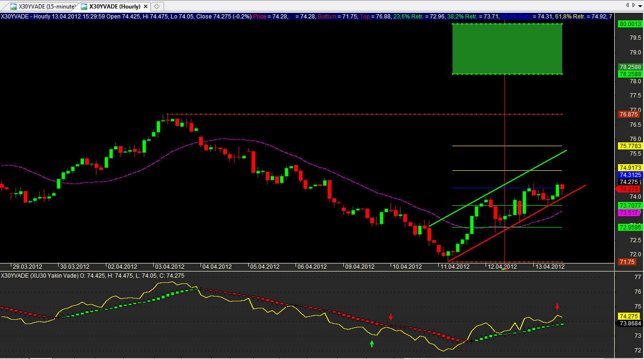This screenshot has height=359, width=644.
Task: Click the 13.04.2012 date label
Action: pos(549,267)
